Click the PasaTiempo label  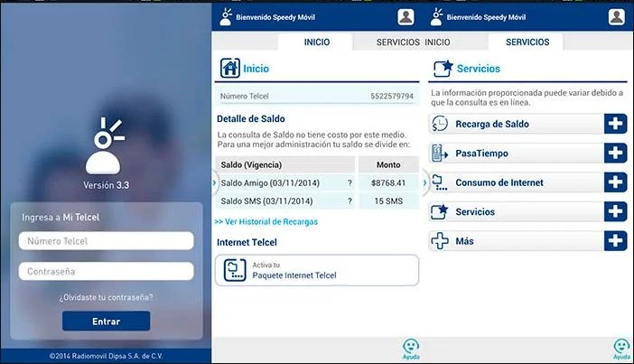[x=481, y=154]
